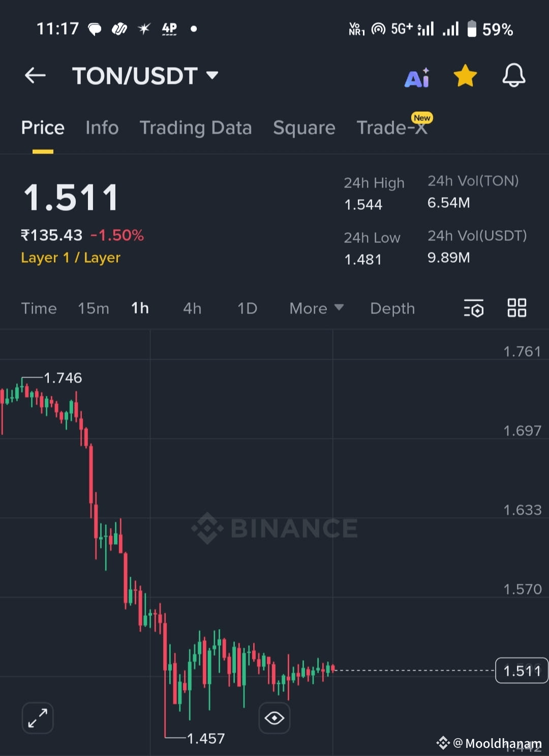Go to the Square tab
The image size is (549, 756).
click(x=304, y=128)
